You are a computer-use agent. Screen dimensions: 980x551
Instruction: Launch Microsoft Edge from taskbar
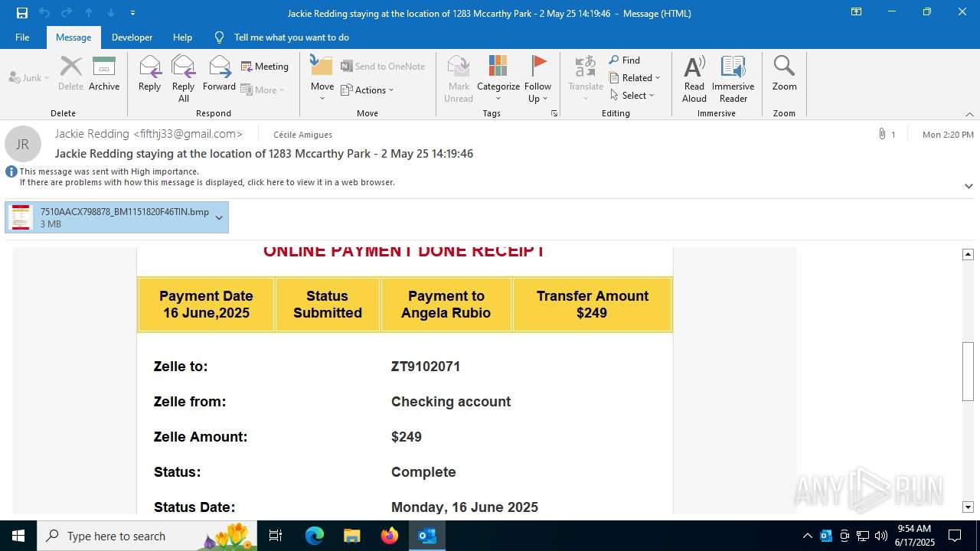(x=315, y=536)
